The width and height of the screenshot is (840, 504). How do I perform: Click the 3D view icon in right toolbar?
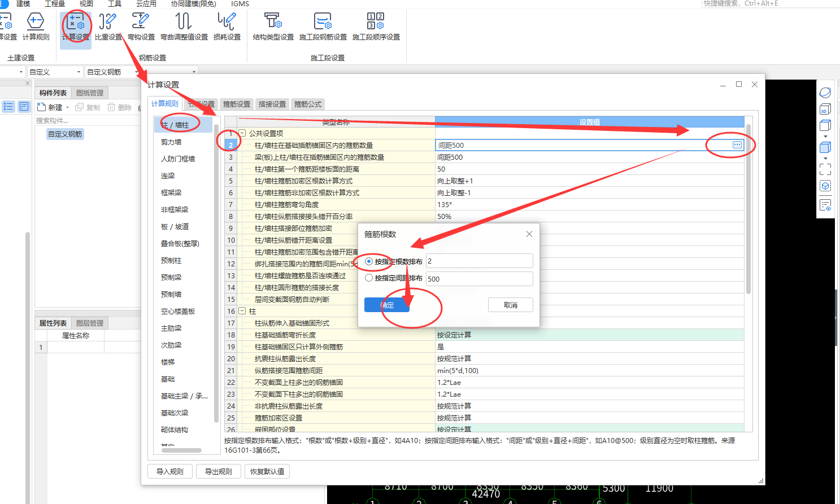click(x=825, y=109)
